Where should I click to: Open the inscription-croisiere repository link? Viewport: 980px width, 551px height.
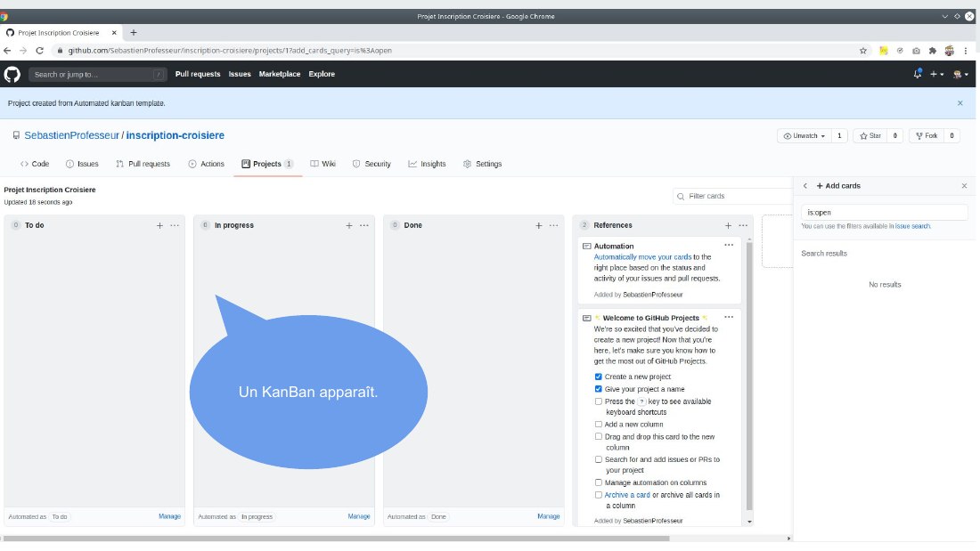pos(175,135)
